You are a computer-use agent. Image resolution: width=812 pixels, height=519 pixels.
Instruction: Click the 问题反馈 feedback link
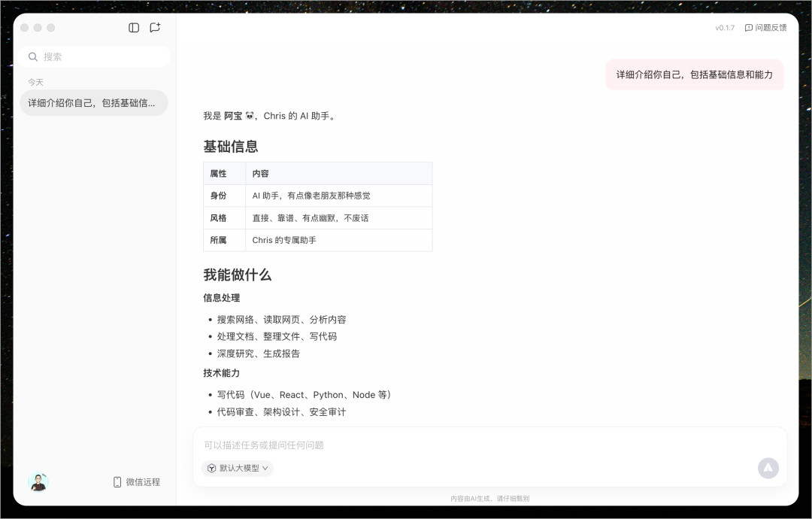click(x=765, y=28)
